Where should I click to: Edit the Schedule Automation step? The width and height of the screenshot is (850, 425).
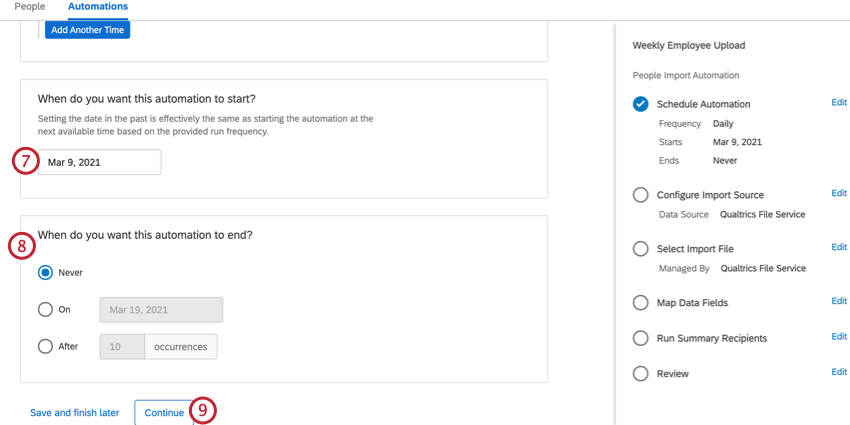click(x=839, y=102)
